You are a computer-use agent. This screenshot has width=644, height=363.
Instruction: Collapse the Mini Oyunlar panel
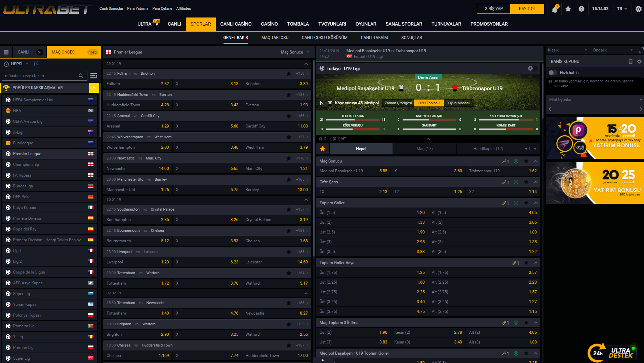pos(641,100)
